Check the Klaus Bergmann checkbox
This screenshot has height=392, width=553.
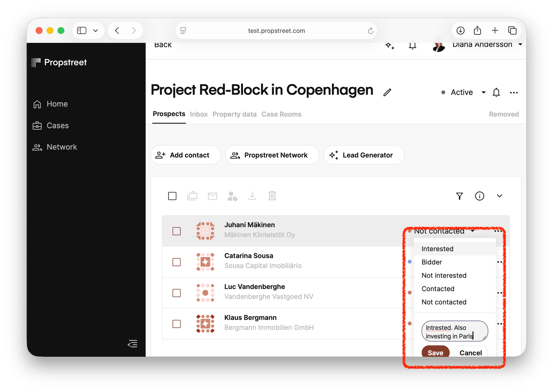pyautogui.click(x=177, y=324)
